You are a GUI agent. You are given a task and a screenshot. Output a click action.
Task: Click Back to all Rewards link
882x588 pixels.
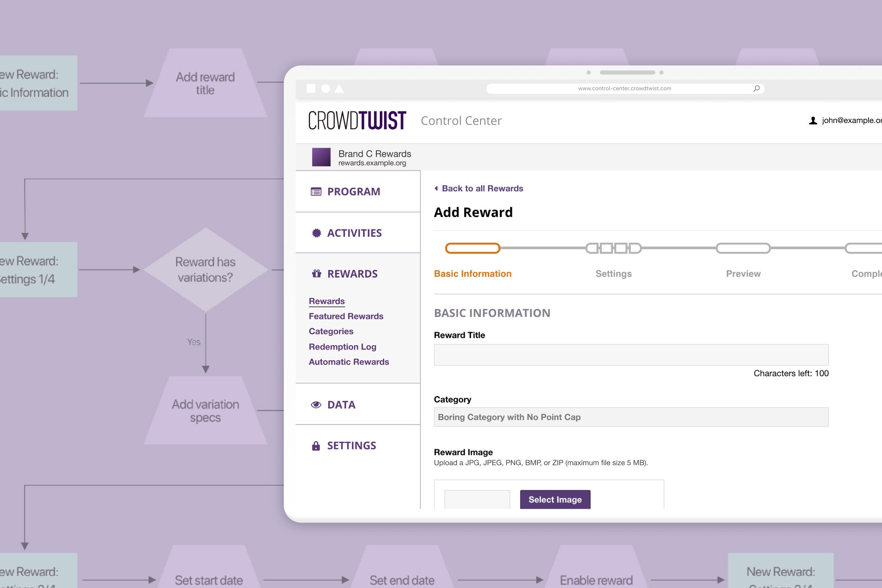click(x=478, y=189)
